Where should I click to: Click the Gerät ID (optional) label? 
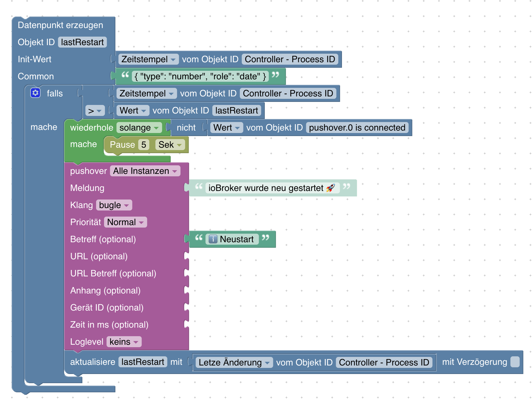[107, 307]
